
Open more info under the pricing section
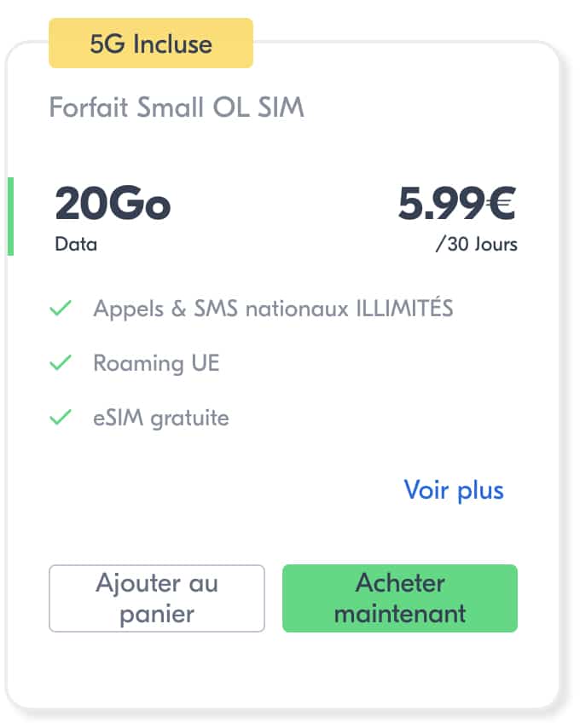coord(454,490)
